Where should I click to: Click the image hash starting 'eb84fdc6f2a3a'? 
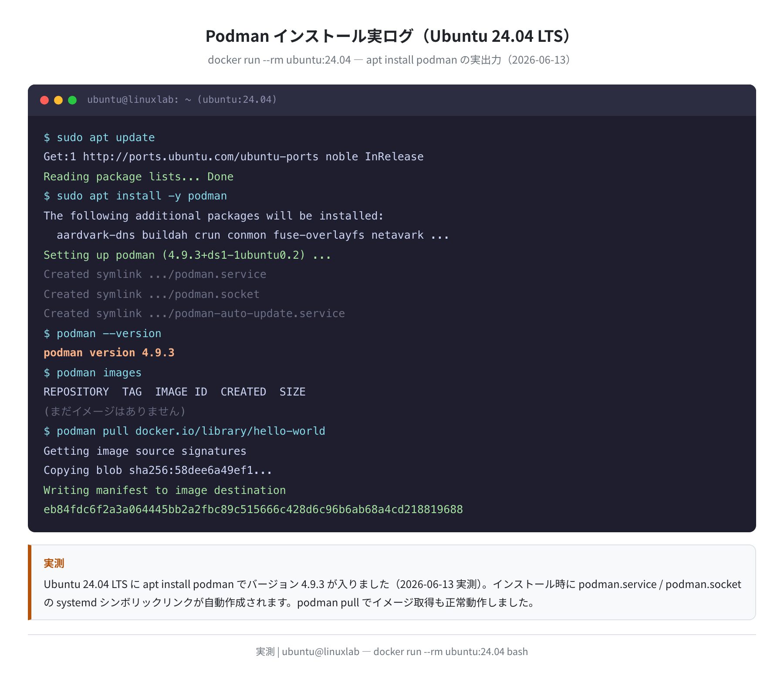pyautogui.click(x=253, y=510)
